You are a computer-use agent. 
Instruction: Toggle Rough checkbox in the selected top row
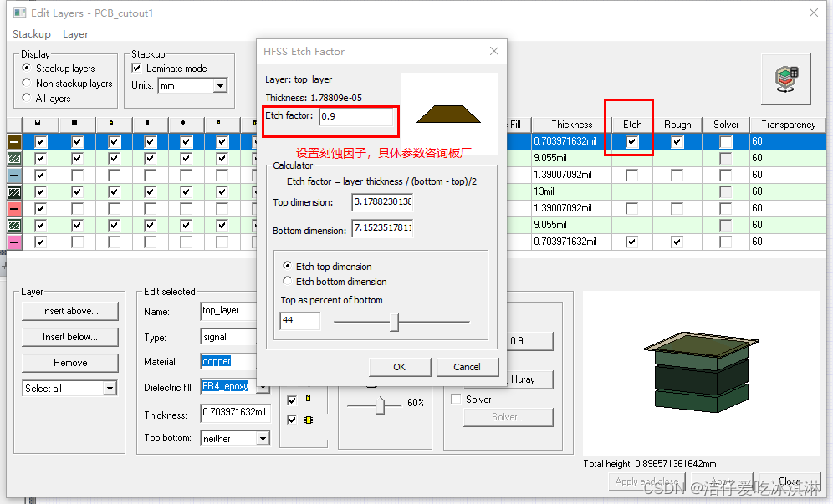(x=677, y=142)
